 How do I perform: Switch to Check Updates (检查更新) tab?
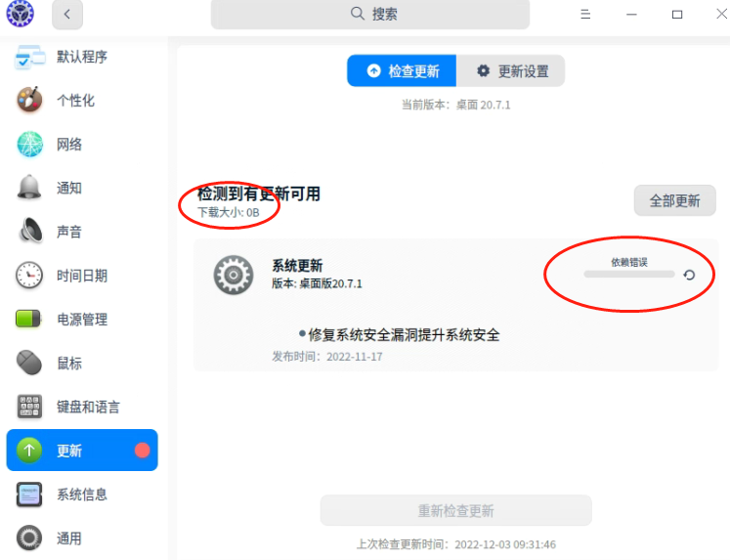click(x=402, y=70)
